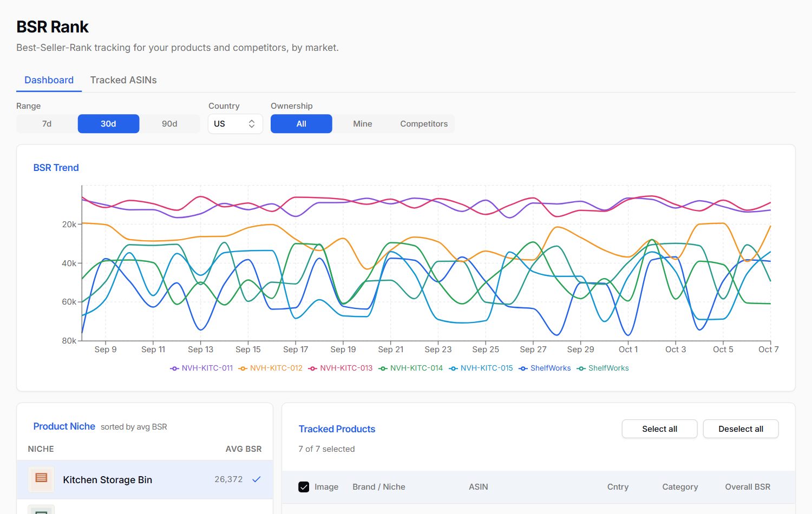
Task: Click the BSR Rank page heading
Action: coord(53,27)
